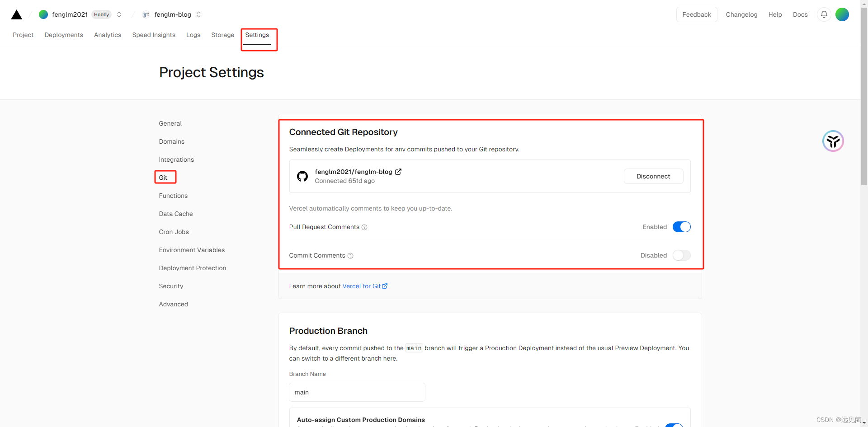Click the Connected Git Repository heading

[343, 132]
